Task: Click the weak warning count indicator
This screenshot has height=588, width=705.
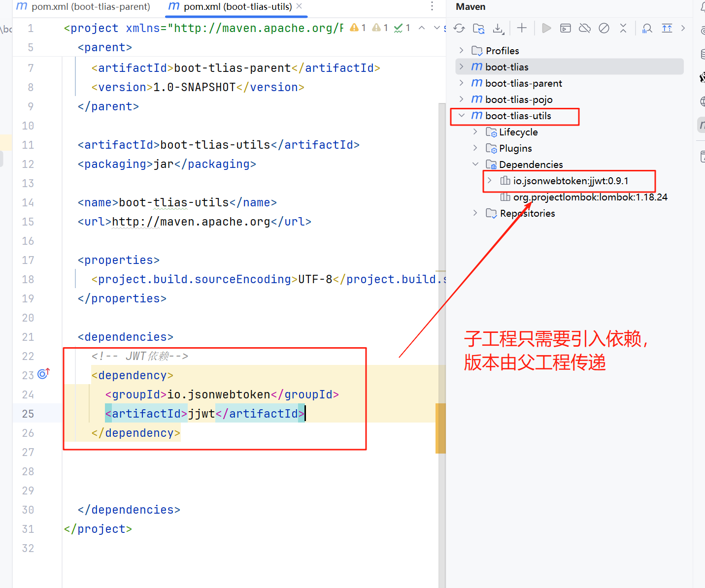Action: click(x=380, y=28)
